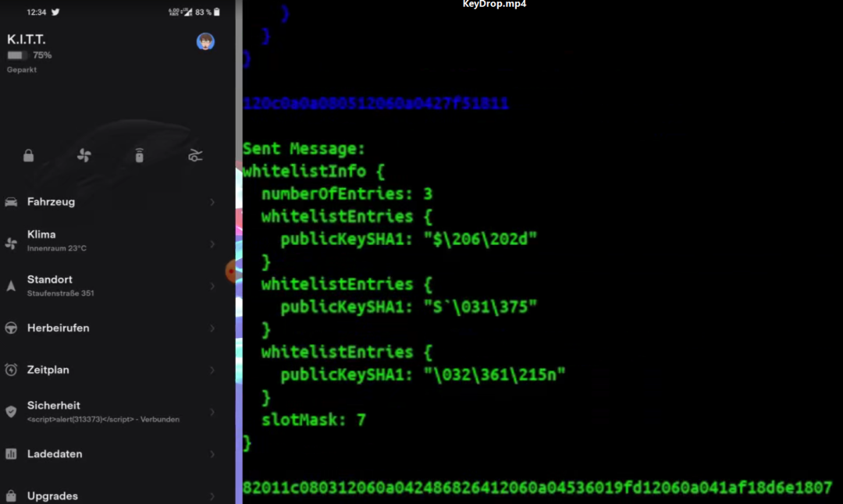
Task: Click the green hex string starting 82011c08
Action: pyautogui.click(x=537, y=488)
